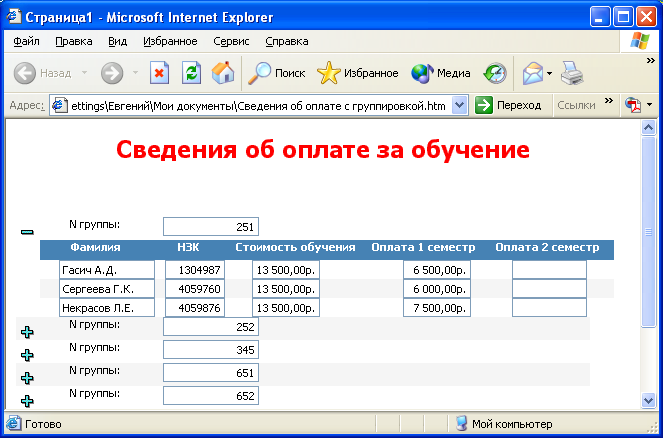Click the IE page icon in title bar
663x438 pixels.
[x=13, y=17]
